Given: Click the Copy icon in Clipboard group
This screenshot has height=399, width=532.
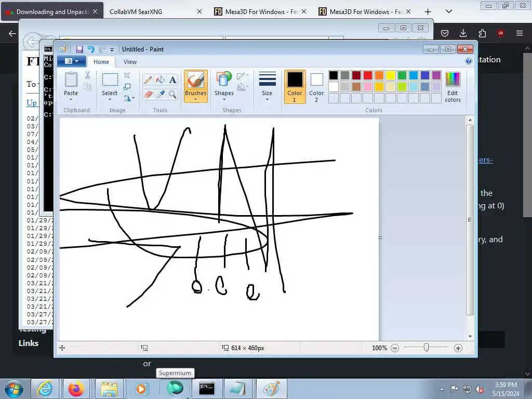Looking at the screenshot, I should [x=87, y=87].
